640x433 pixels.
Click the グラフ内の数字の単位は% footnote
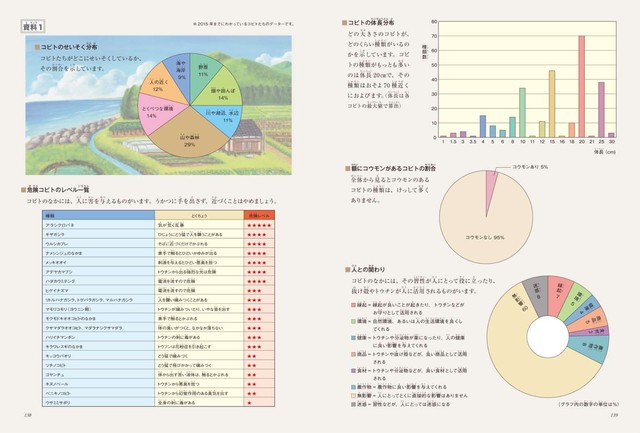(588, 404)
